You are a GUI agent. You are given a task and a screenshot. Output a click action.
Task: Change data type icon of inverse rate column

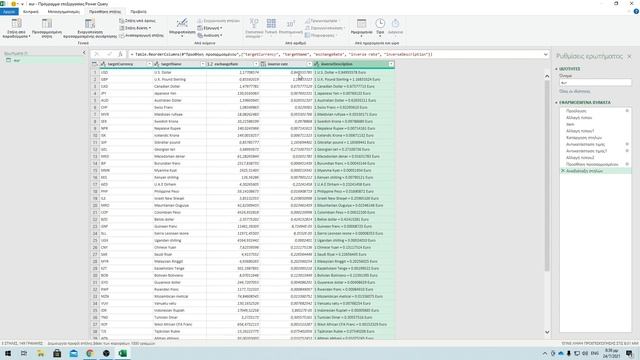point(263,64)
